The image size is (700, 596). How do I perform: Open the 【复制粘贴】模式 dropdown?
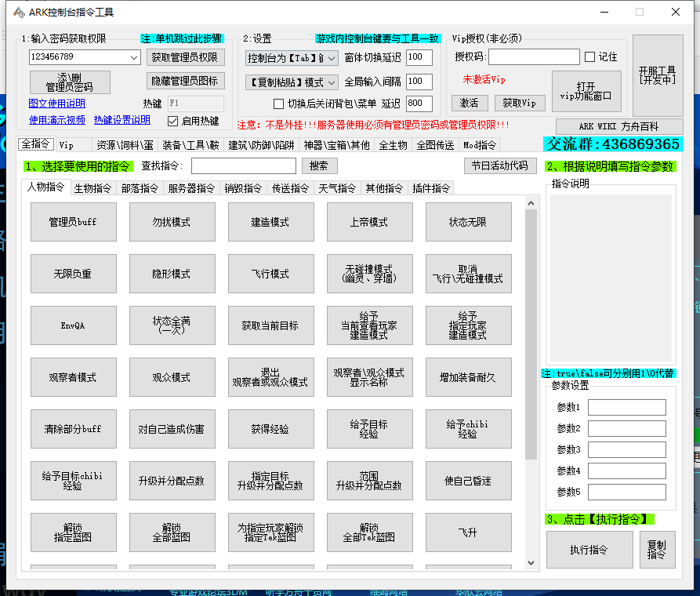point(332,82)
